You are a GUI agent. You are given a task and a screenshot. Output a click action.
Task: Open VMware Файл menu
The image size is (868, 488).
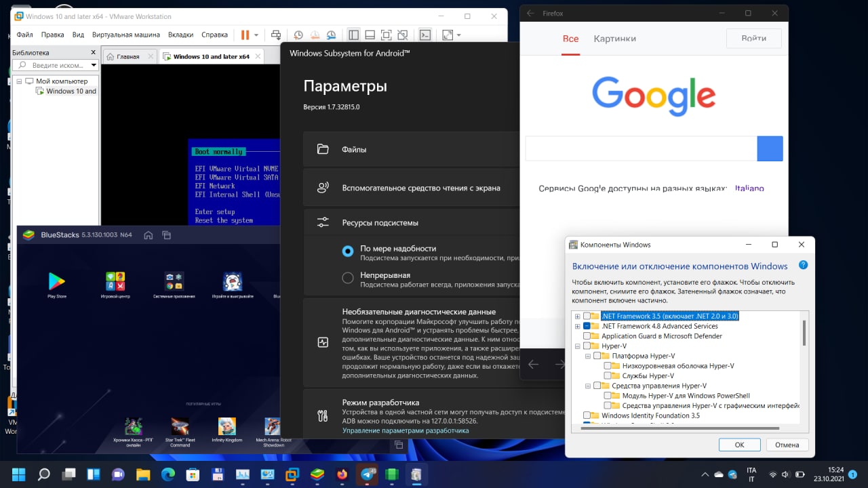pos(24,35)
